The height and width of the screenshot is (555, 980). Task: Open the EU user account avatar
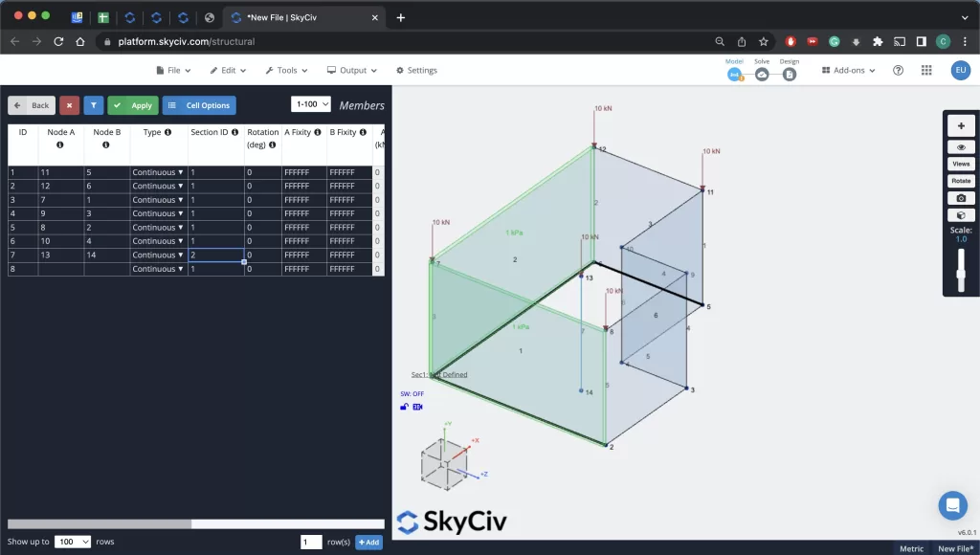961,71
